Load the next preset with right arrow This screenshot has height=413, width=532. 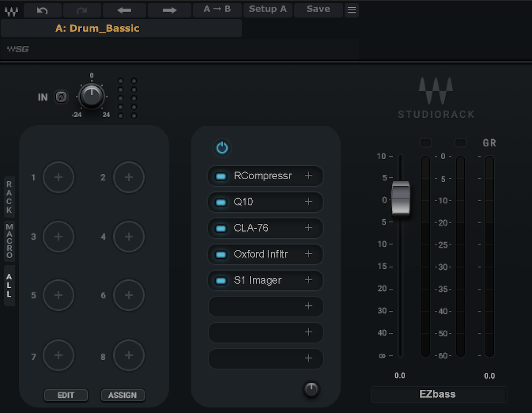(170, 10)
